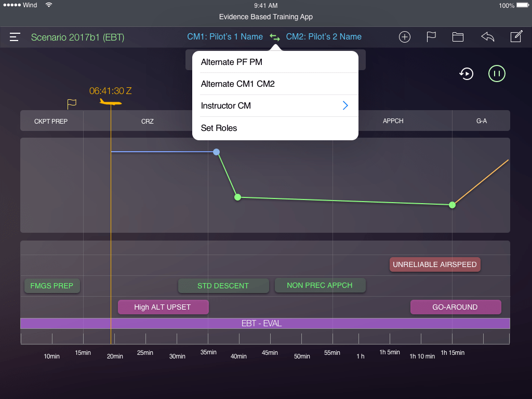The height and width of the screenshot is (399, 532).
Task: Open the hamburger side menu
Action: pyautogui.click(x=15, y=37)
